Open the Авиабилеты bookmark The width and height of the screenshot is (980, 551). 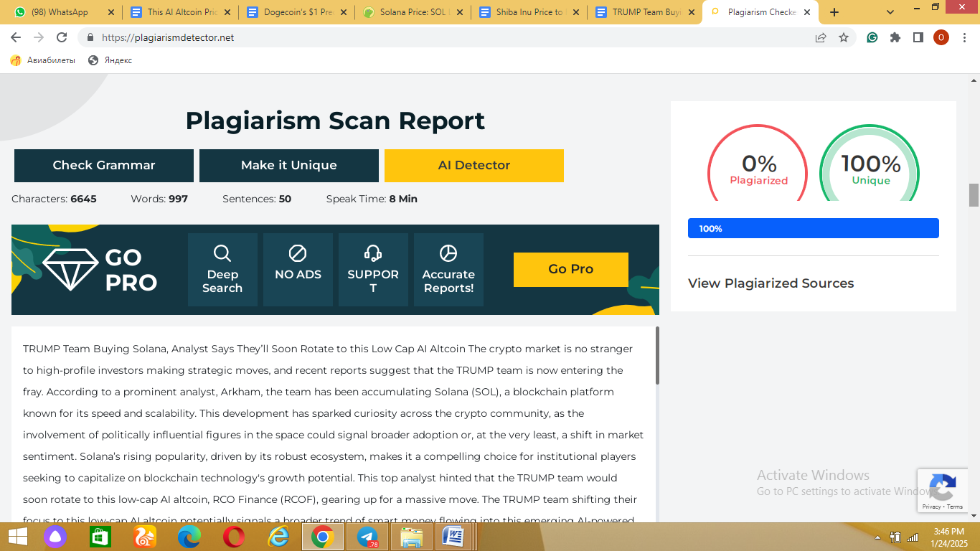point(43,60)
